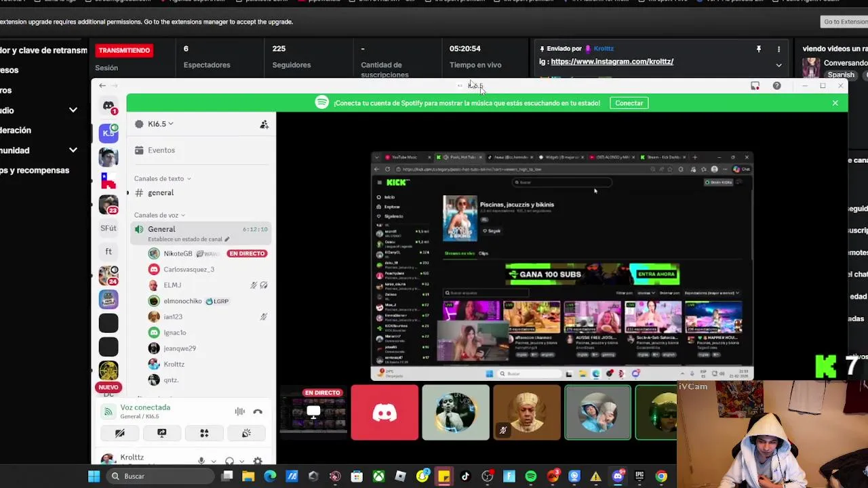Viewport: 868px width, 488px height.
Task: Edit the channel status pencil icon
Action: click(226, 239)
